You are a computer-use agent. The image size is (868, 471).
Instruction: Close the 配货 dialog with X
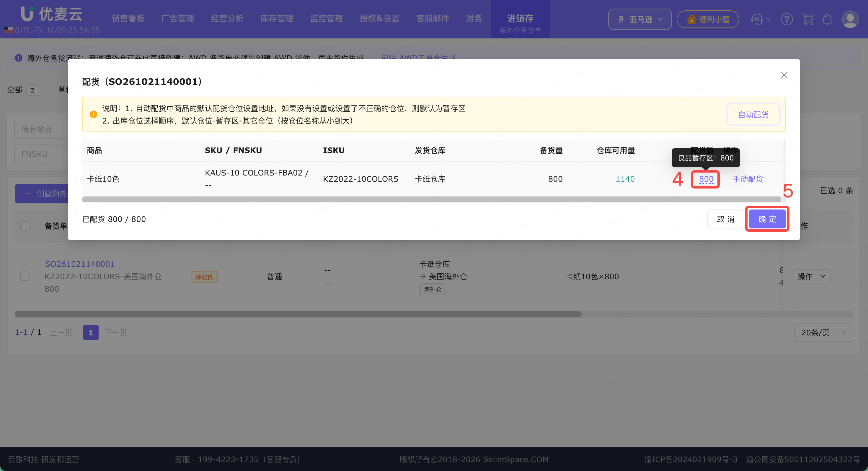click(x=784, y=75)
